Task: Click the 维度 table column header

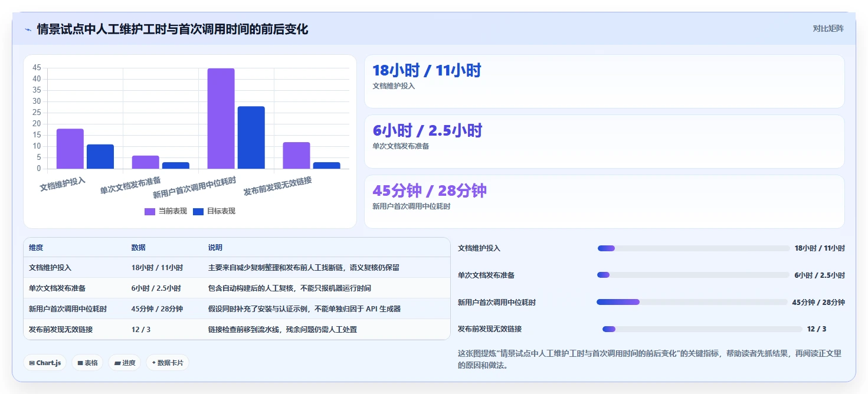Action: (x=36, y=248)
